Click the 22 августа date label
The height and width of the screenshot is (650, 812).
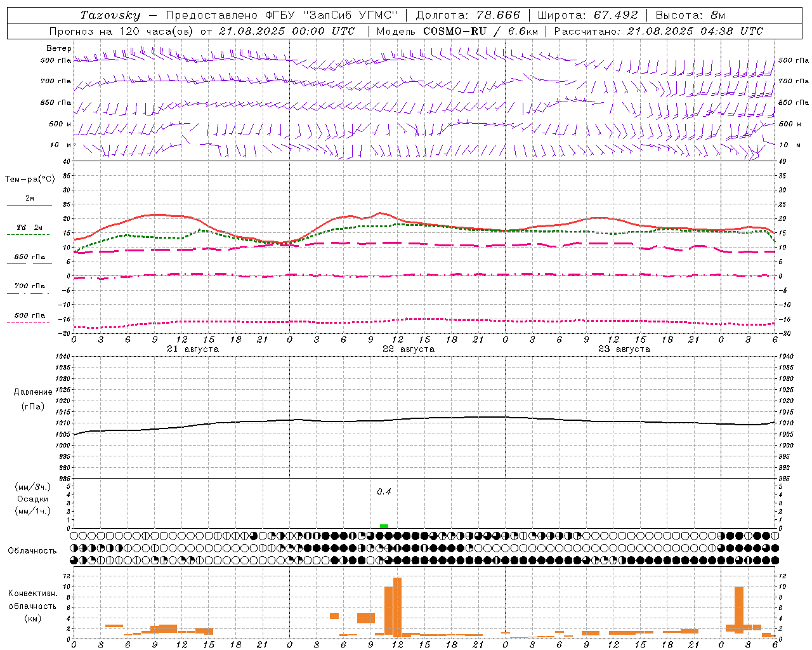(x=409, y=349)
